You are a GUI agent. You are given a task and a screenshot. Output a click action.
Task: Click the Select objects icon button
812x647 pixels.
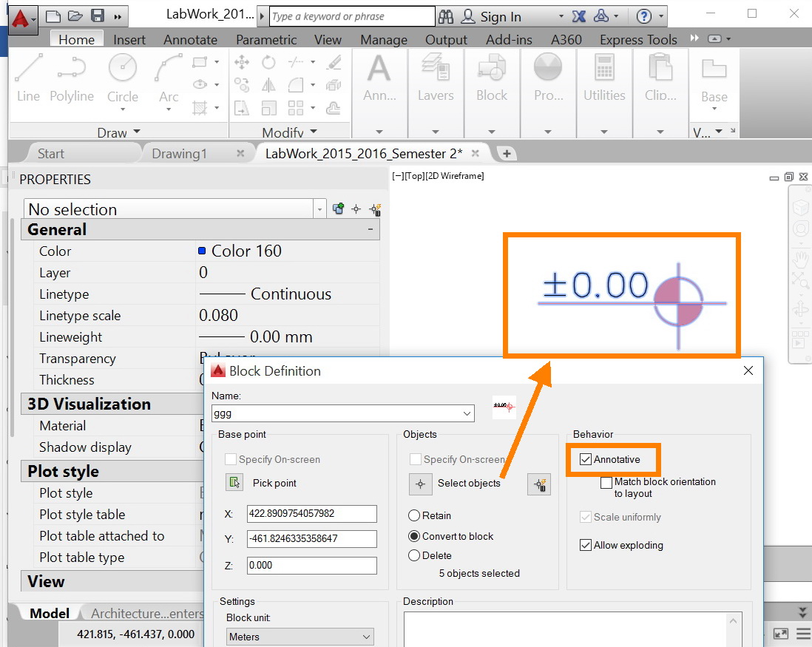421,484
